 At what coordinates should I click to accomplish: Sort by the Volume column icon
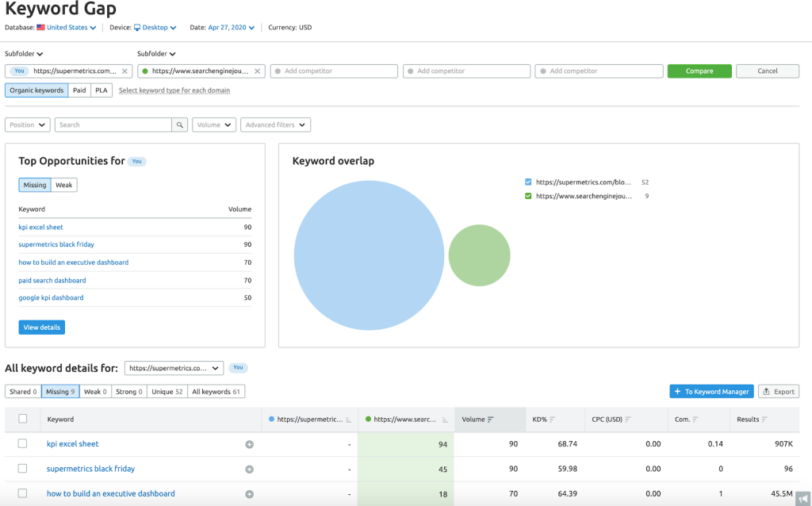[x=490, y=420]
